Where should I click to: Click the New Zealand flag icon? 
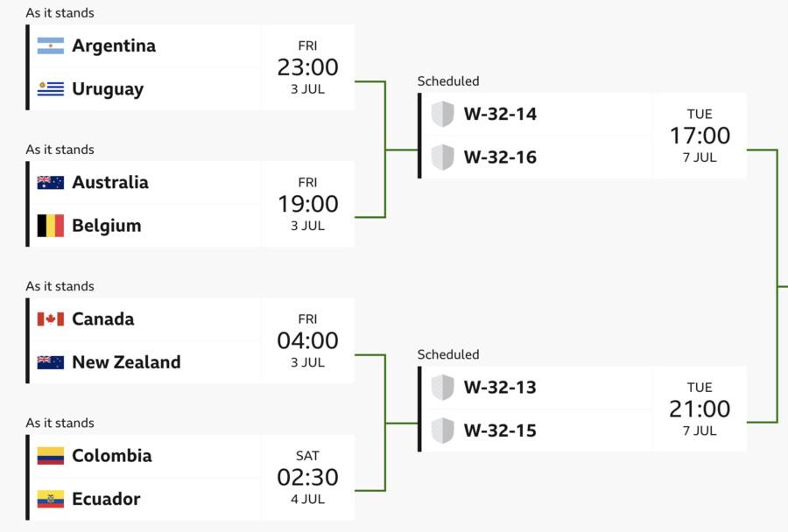point(51,362)
